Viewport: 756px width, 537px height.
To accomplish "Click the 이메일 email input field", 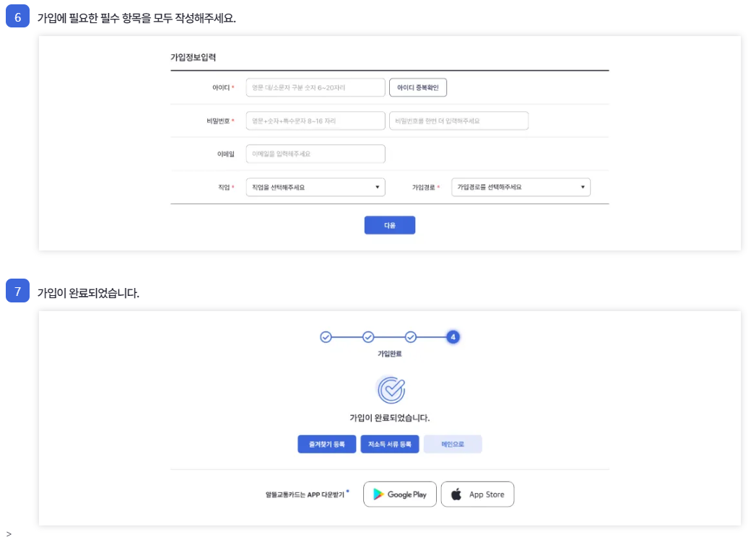I will 318,153.
